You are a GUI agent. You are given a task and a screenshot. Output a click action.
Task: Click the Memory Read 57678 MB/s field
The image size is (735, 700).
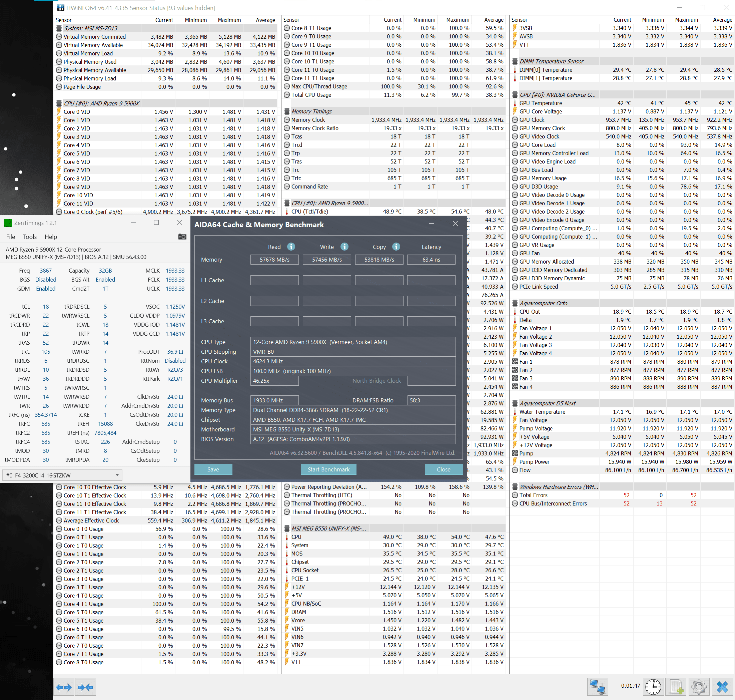pos(274,259)
